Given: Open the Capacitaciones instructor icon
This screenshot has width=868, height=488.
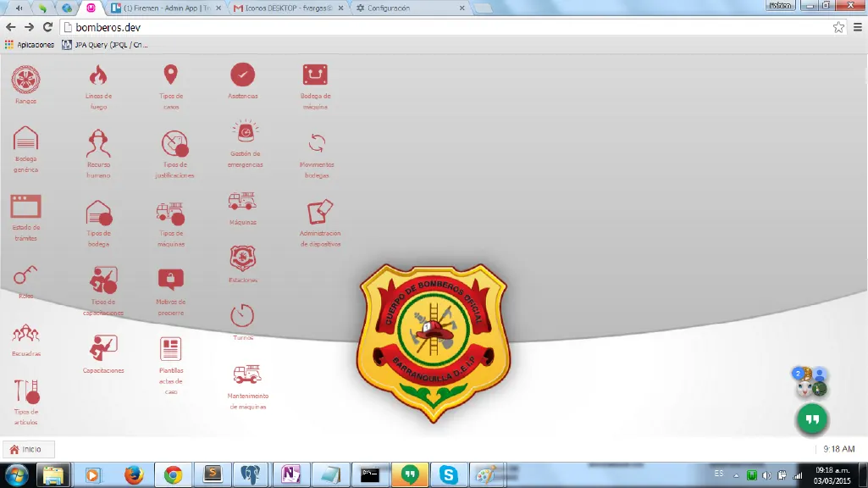Looking at the screenshot, I should [x=103, y=348].
